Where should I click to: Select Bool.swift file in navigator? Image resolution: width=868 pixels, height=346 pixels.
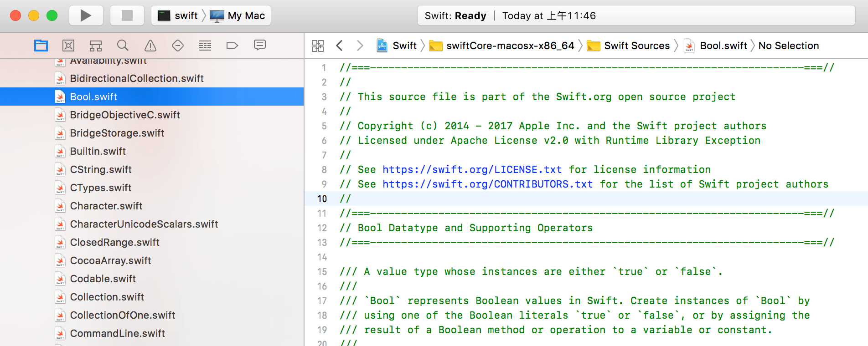click(152, 97)
